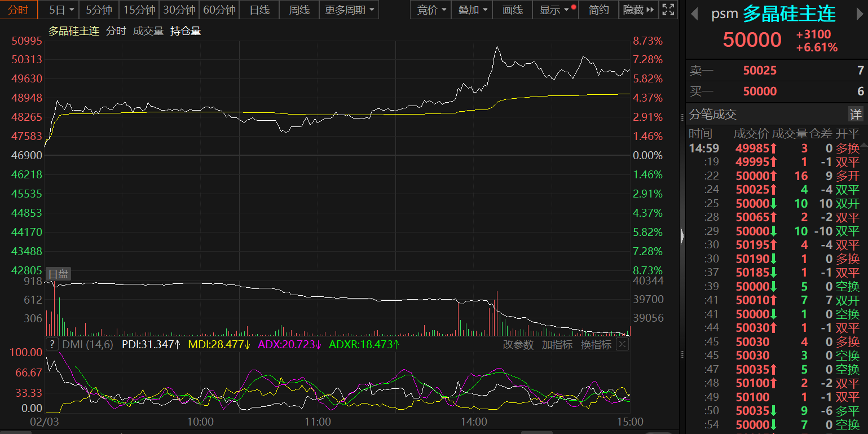The height and width of the screenshot is (434, 868).
Task: Enter full-screen chart view
Action: [x=668, y=10]
